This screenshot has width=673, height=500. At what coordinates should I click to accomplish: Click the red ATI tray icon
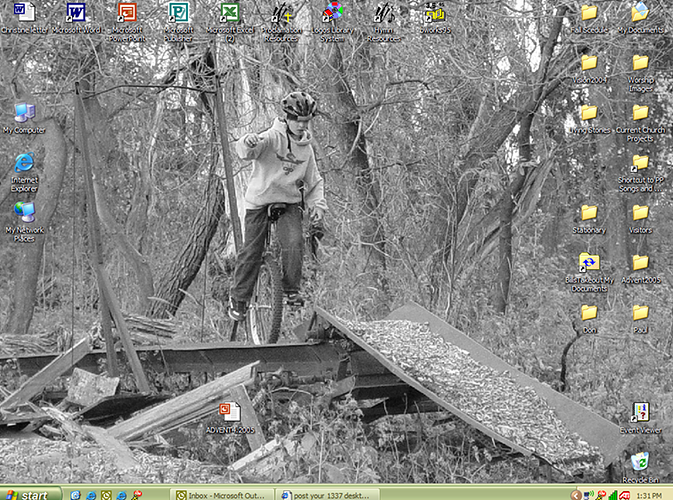tap(625, 495)
